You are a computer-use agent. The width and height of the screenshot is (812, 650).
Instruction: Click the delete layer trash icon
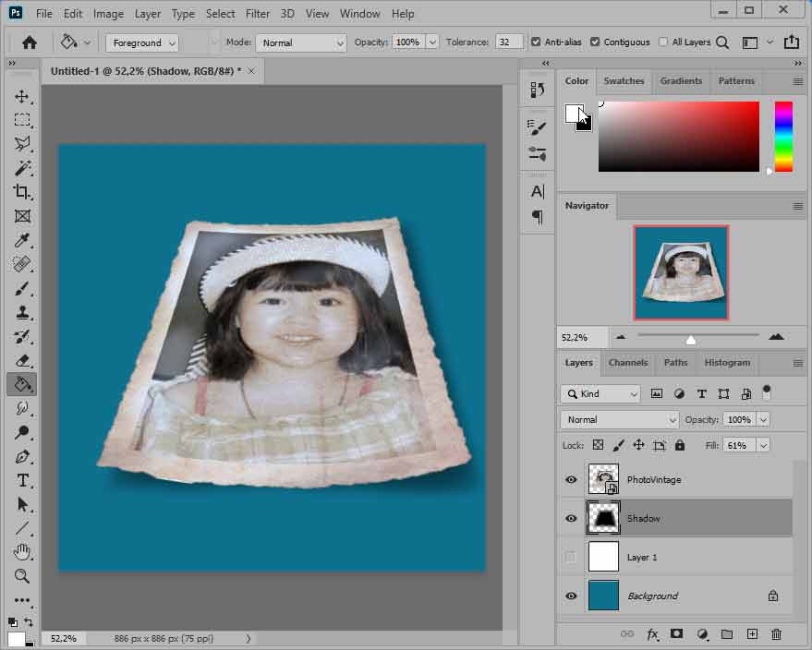pos(776,634)
